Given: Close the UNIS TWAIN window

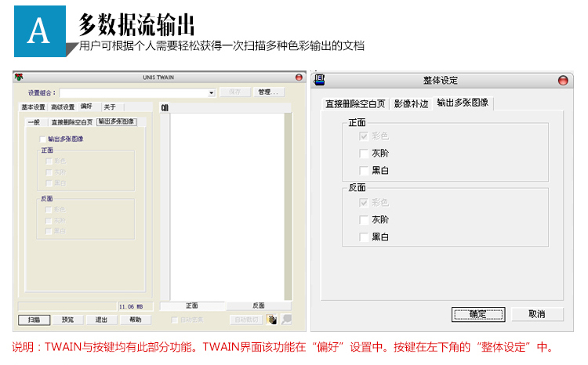Looking at the screenshot, I should click(x=299, y=78).
